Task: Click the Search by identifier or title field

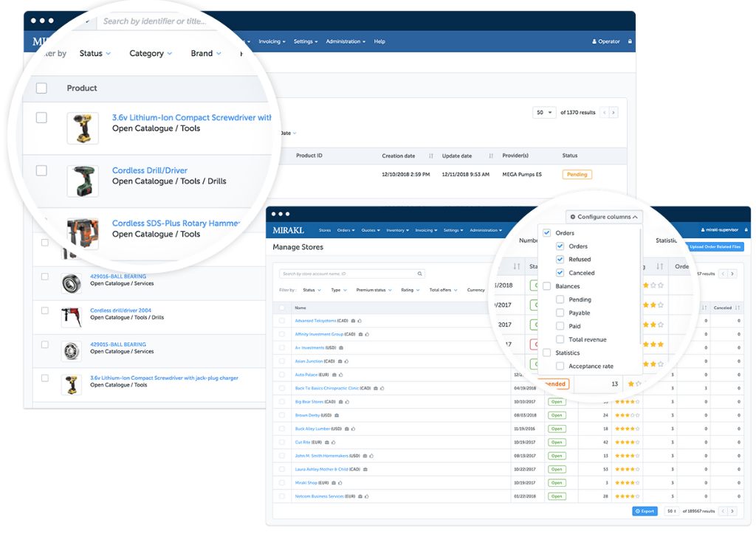Action: coord(154,21)
